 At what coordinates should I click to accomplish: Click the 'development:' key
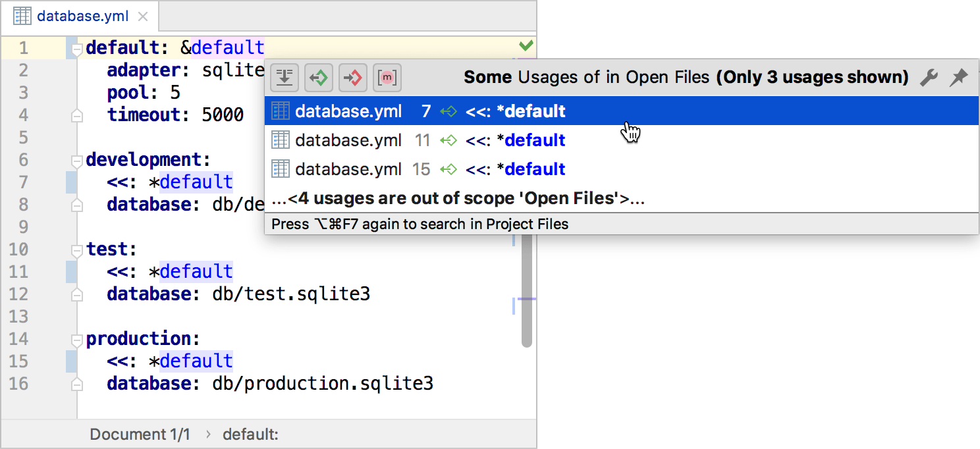pos(148,160)
